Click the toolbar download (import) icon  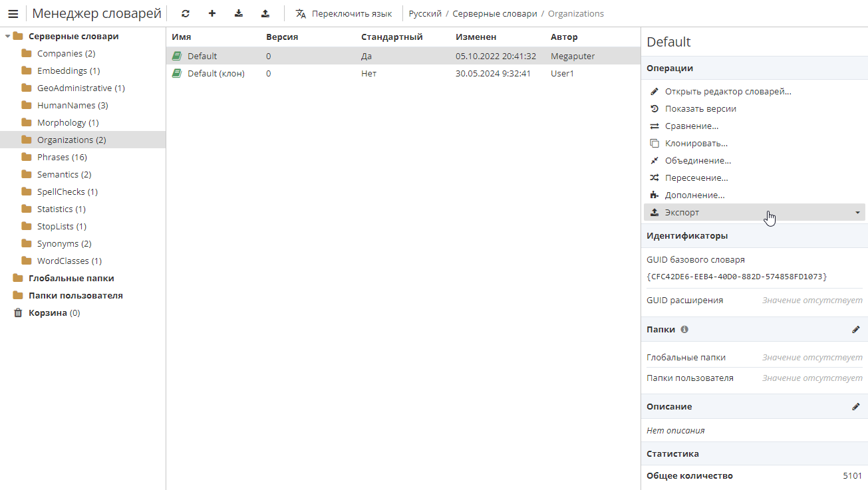click(239, 13)
